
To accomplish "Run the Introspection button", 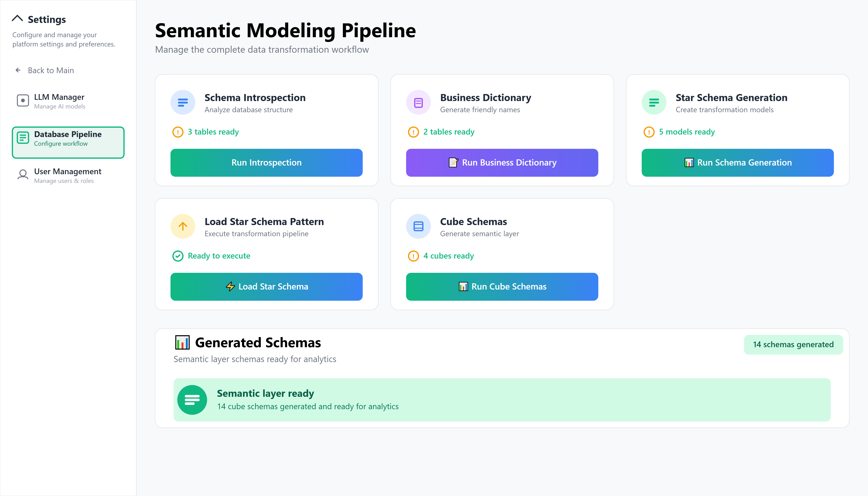I will 266,162.
